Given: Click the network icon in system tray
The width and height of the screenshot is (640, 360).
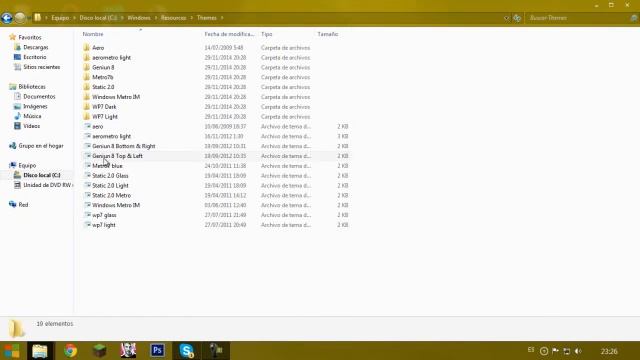Looking at the screenshot, I should click(567, 351).
